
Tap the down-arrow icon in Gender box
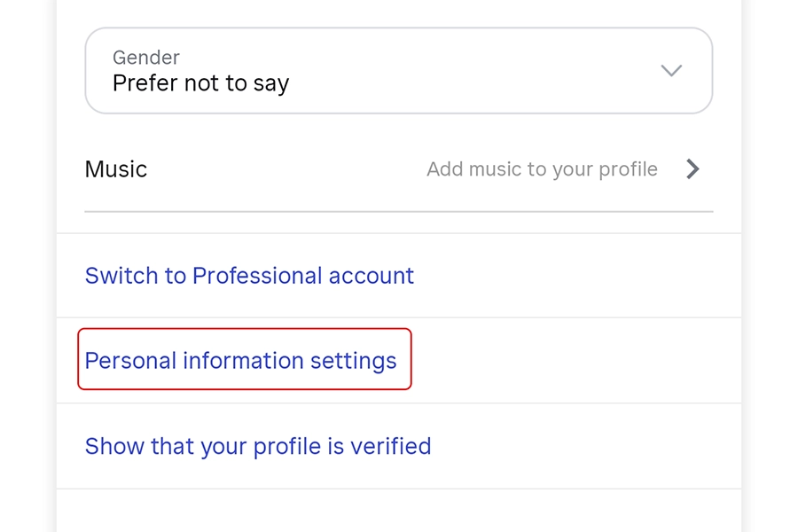671,71
